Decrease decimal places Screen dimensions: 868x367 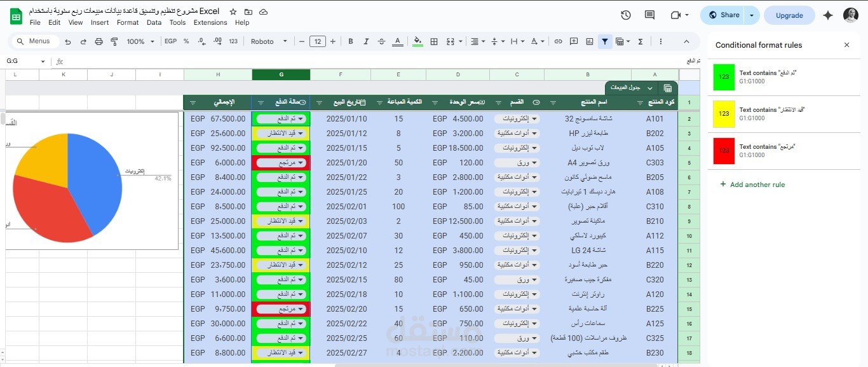(201, 41)
